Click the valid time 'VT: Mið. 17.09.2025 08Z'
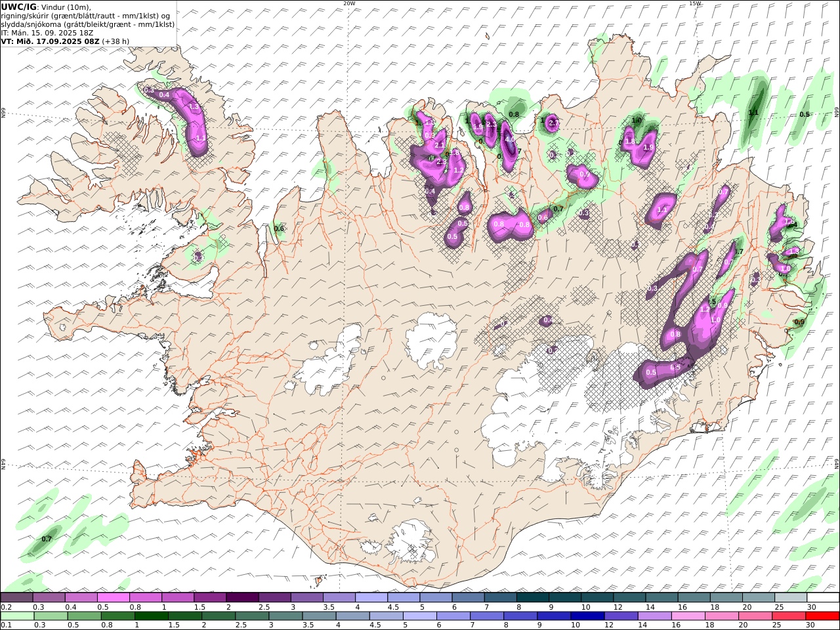The height and width of the screenshot is (630, 840). tap(51, 41)
